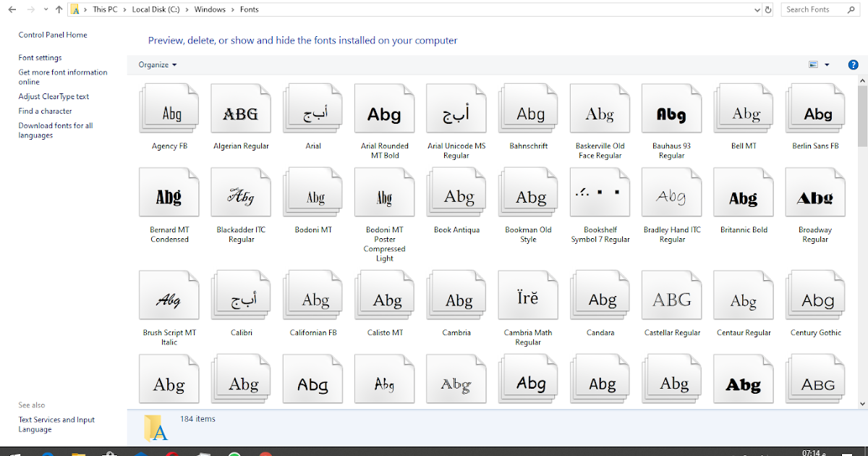Expand the chevron after This PC
This screenshot has height=456, width=868.
126,9
